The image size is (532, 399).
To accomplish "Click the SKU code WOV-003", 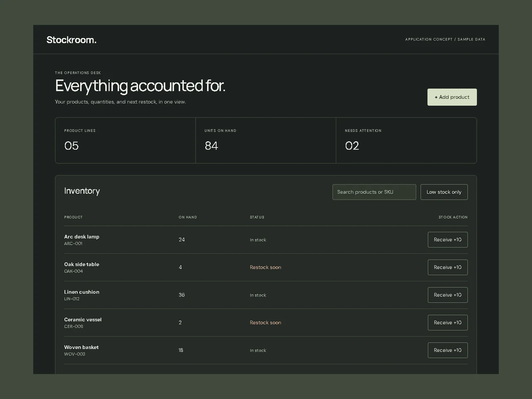I will click(x=74, y=354).
